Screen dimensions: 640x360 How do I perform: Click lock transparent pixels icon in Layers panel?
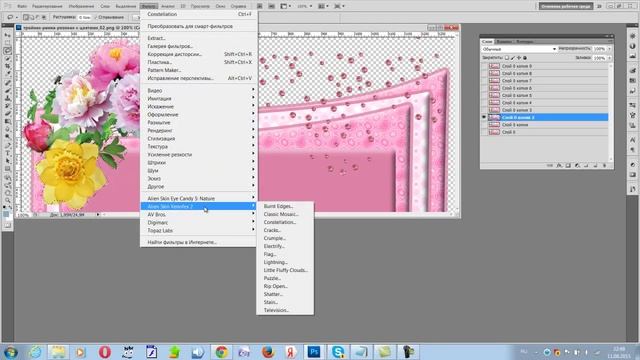click(x=507, y=58)
